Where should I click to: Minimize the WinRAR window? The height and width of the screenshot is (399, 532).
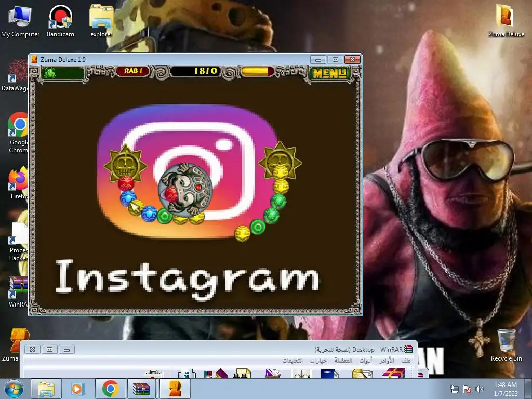click(x=67, y=350)
